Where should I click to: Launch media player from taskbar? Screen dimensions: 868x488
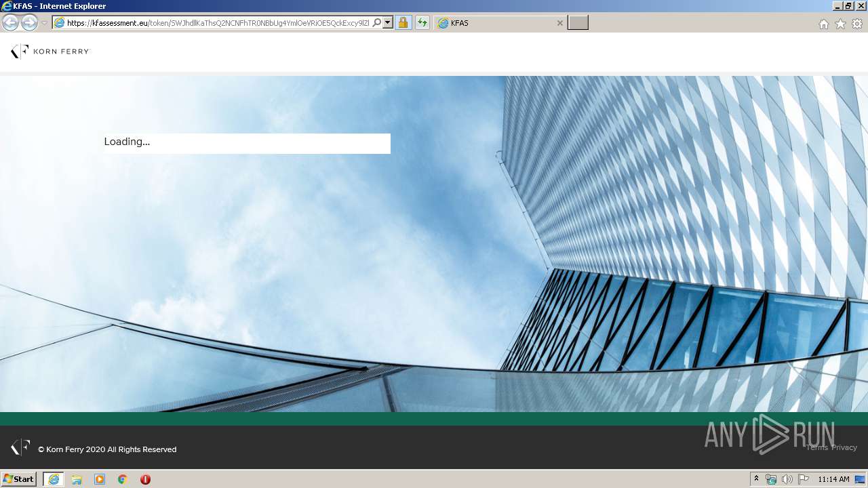click(100, 479)
